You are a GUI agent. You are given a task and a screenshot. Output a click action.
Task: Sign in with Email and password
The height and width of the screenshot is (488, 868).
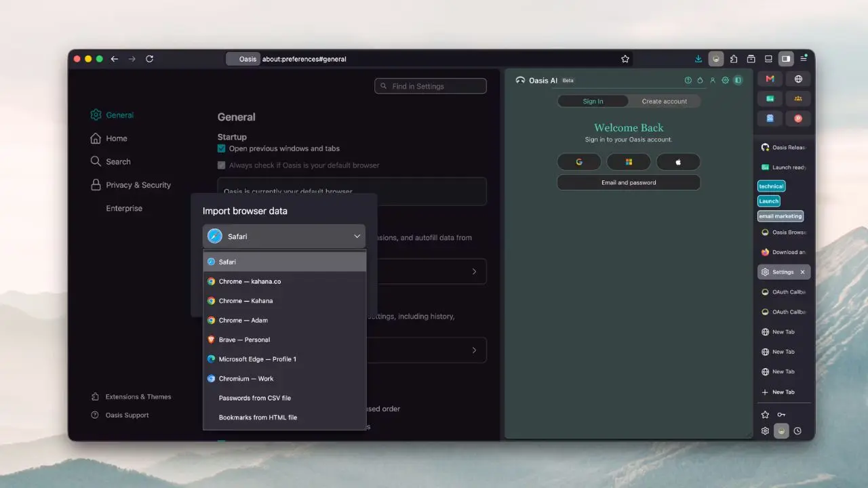[x=629, y=182]
